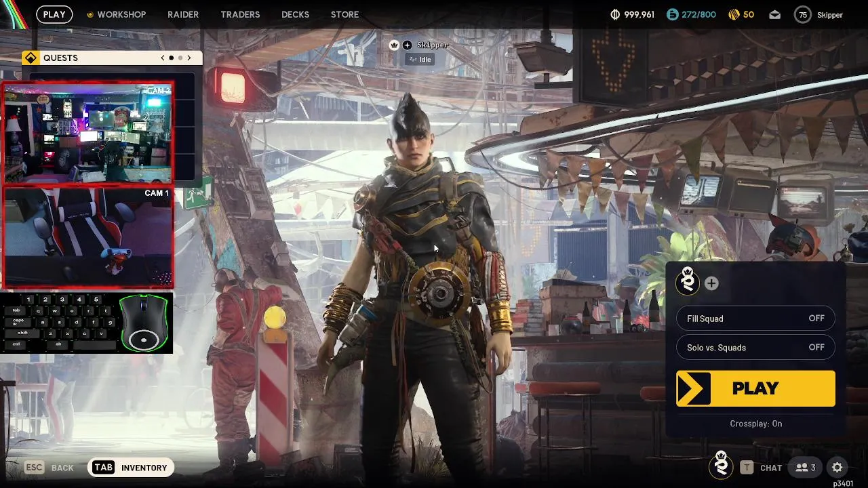868x488 pixels.
Task: Click the CAM 2 webcam thumbnail
Action: [x=88, y=134]
